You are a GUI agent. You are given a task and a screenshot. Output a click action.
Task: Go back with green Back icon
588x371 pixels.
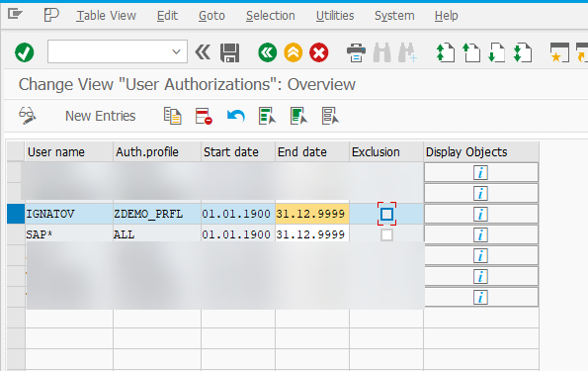(268, 52)
